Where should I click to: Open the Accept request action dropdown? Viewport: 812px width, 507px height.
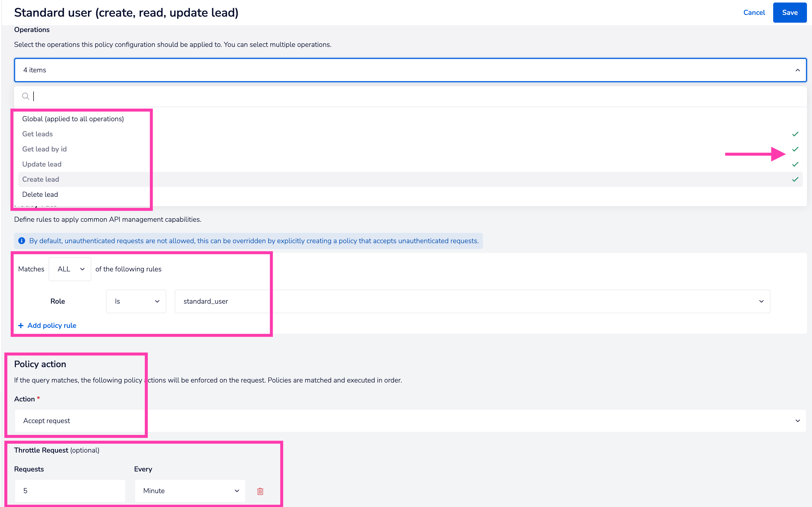point(797,421)
